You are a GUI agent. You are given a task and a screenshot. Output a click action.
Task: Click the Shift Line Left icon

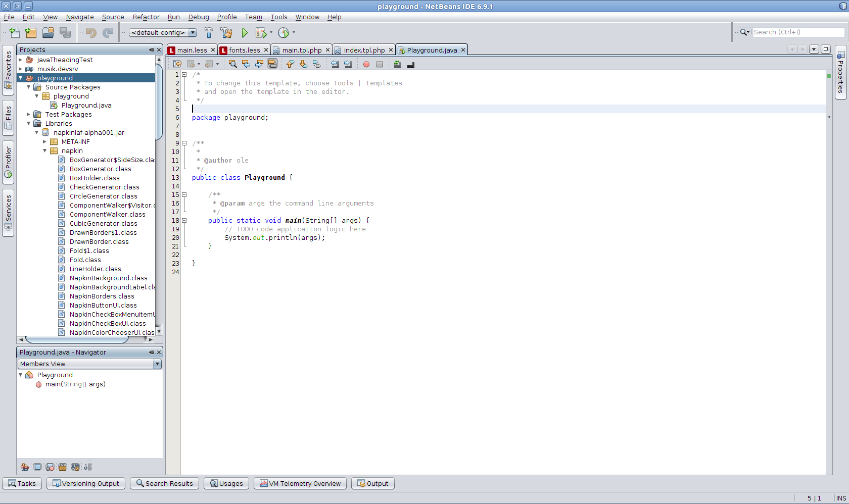coord(335,64)
